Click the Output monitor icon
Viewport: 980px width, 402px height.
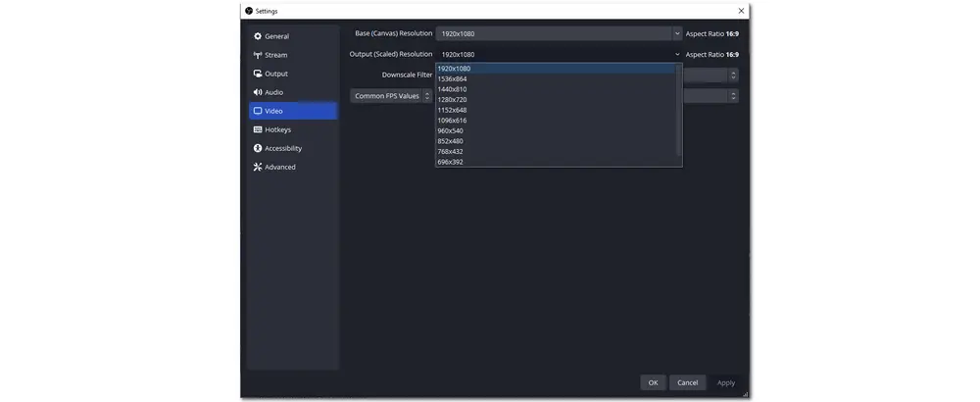point(258,74)
